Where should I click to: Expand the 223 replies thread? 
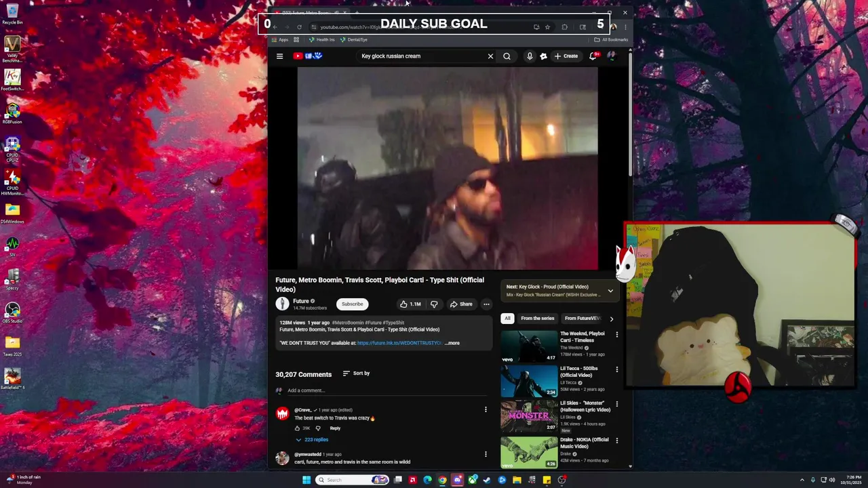pos(311,440)
